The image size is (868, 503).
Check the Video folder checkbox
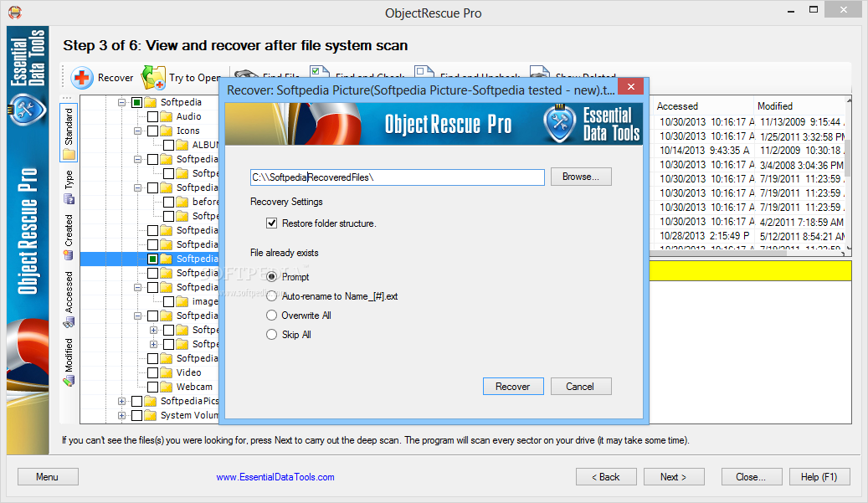[x=153, y=372]
